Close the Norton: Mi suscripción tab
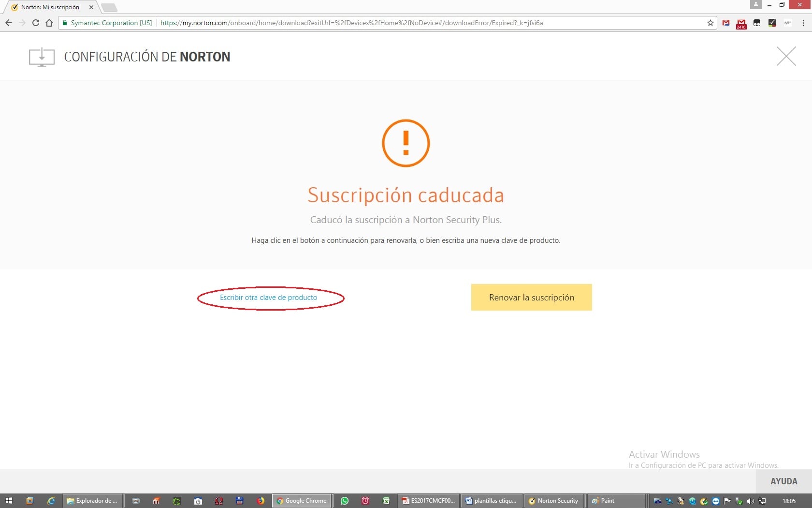The width and height of the screenshot is (812, 508). click(91, 7)
